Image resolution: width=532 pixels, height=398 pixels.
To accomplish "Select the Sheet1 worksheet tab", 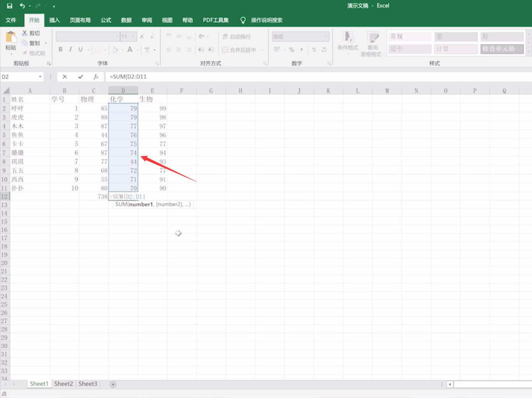I will [x=39, y=384].
